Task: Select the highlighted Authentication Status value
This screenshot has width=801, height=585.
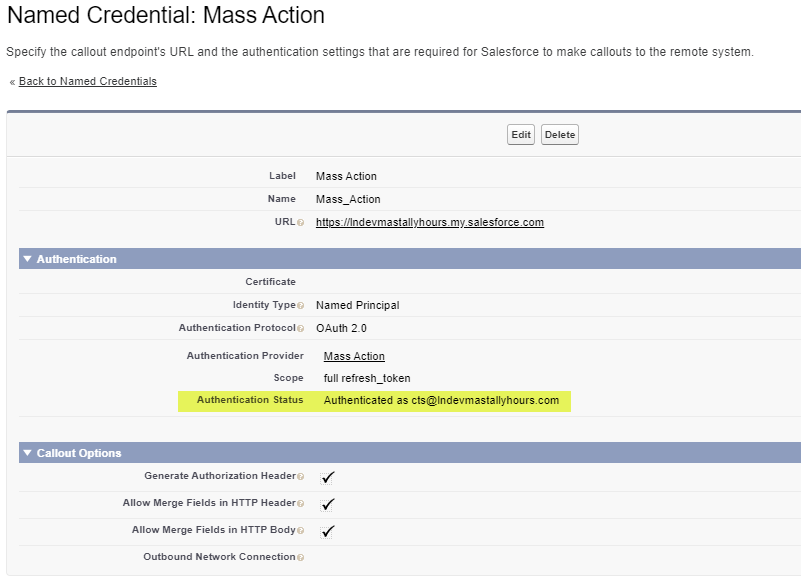Action: (443, 400)
